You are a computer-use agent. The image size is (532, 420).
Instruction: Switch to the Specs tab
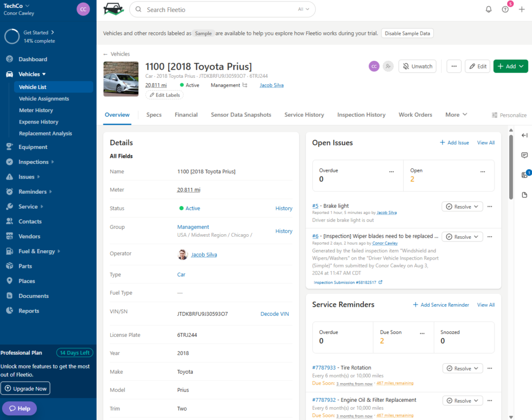[154, 115]
